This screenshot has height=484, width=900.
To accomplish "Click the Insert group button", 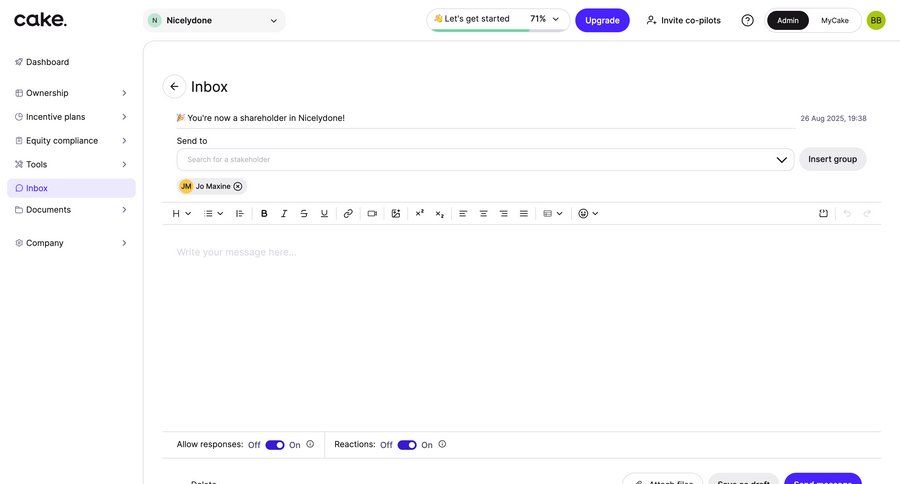I will (x=832, y=159).
